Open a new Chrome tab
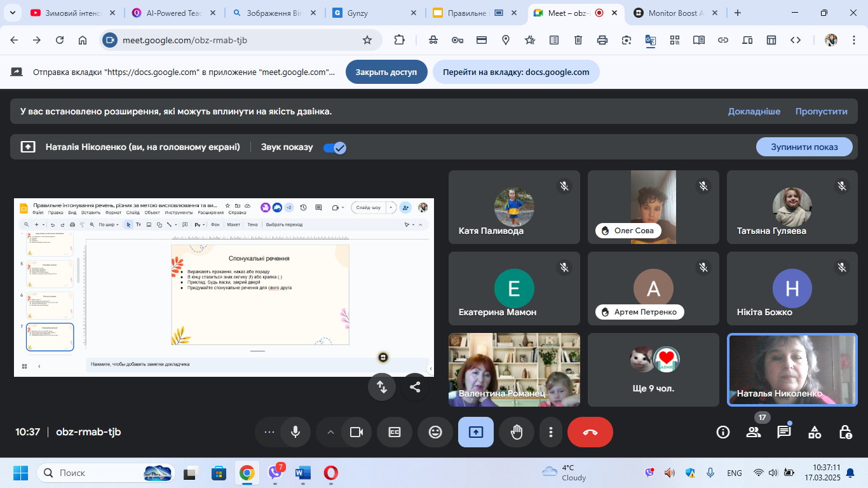The height and width of the screenshot is (488, 868). coord(738,13)
